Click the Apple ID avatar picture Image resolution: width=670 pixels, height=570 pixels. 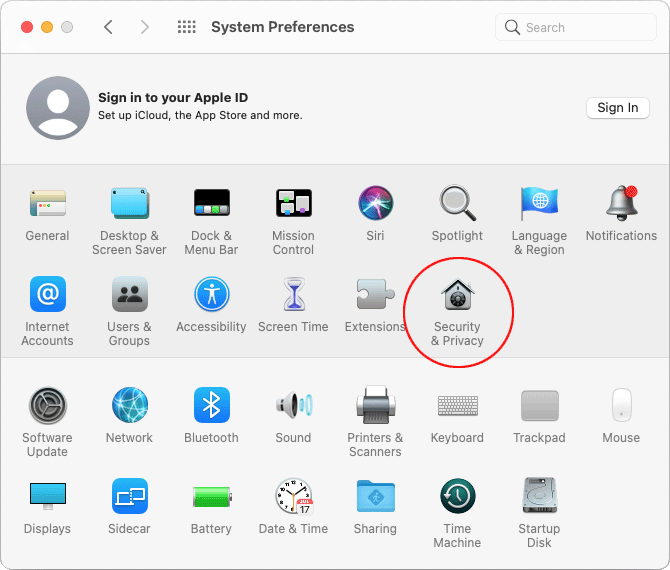coord(58,108)
